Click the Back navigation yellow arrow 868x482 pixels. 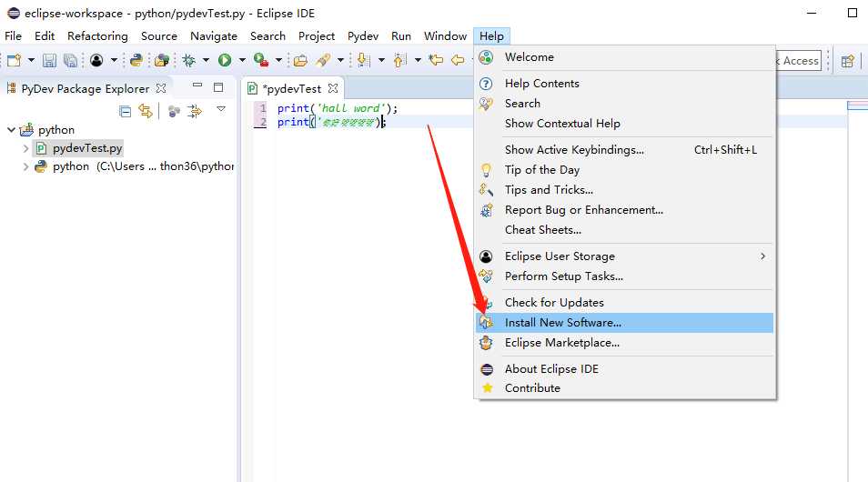tap(458, 60)
